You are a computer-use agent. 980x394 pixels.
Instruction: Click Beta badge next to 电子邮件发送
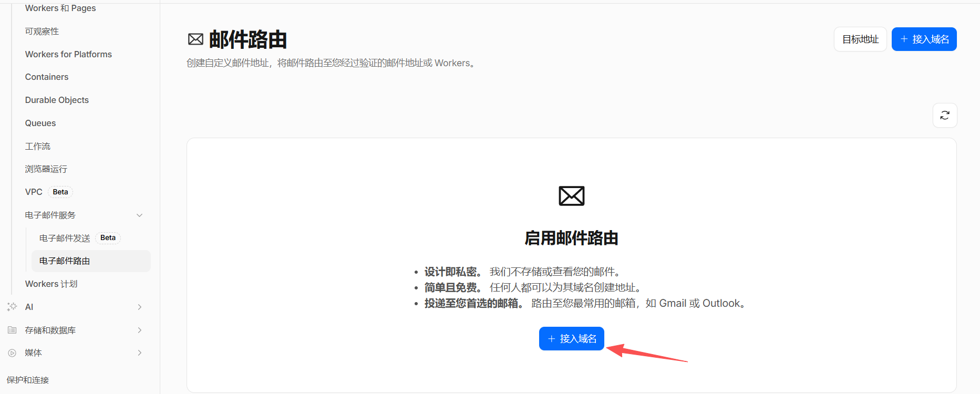coord(108,238)
